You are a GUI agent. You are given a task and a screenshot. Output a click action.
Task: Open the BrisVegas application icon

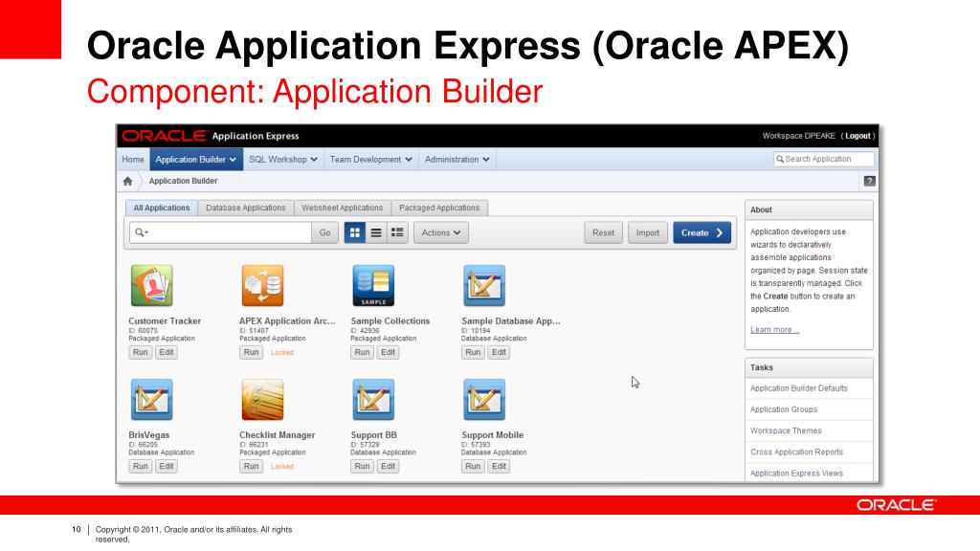(x=152, y=400)
